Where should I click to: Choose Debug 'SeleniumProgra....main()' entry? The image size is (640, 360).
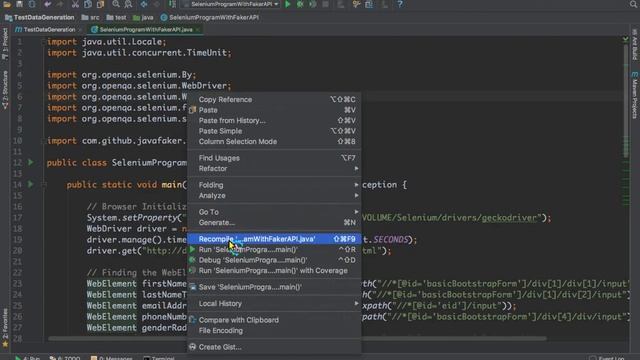(274, 260)
